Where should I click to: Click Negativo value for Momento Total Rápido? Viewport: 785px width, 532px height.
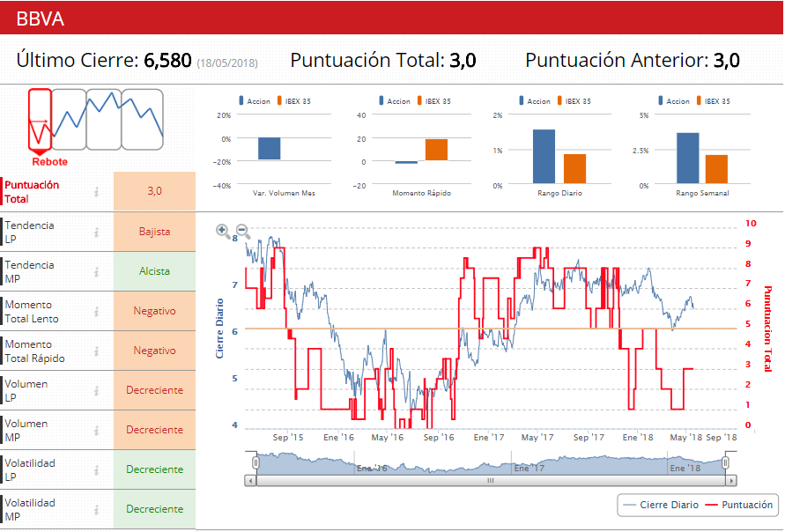(155, 351)
